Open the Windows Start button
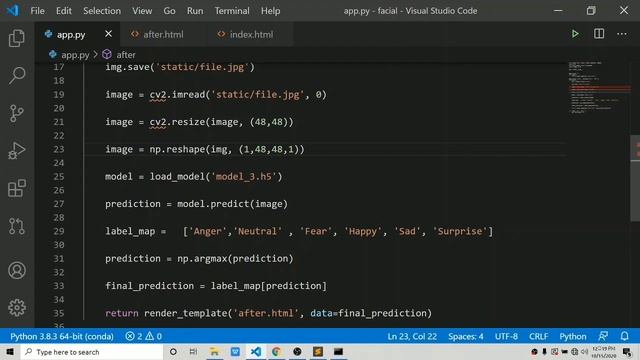The image size is (640, 360). pyautogui.click(x=10, y=351)
